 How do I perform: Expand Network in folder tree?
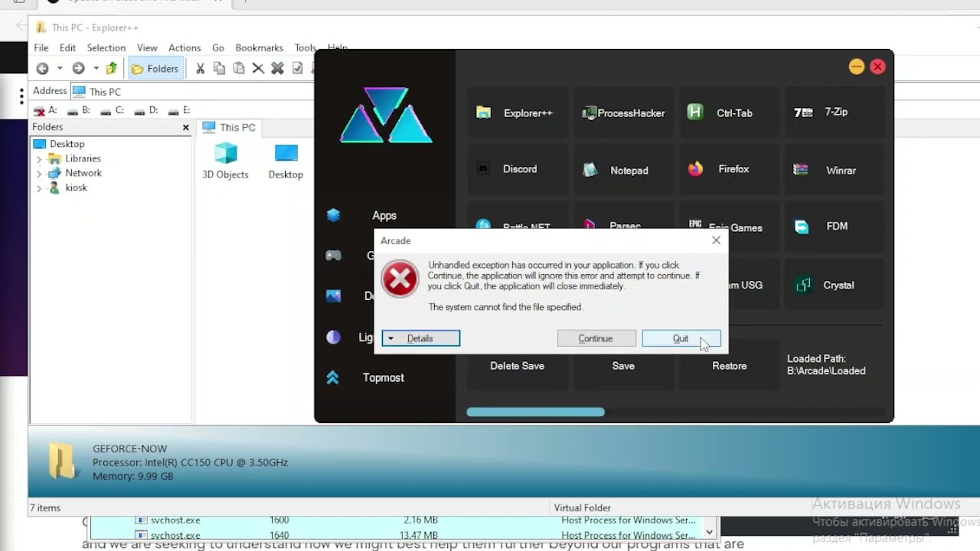(x=39, y=174)
